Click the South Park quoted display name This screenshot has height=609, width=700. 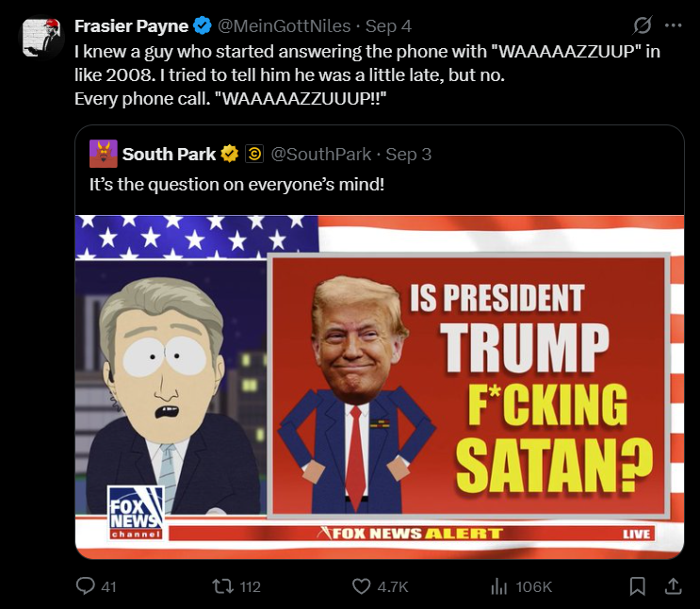tap(169, 155)
